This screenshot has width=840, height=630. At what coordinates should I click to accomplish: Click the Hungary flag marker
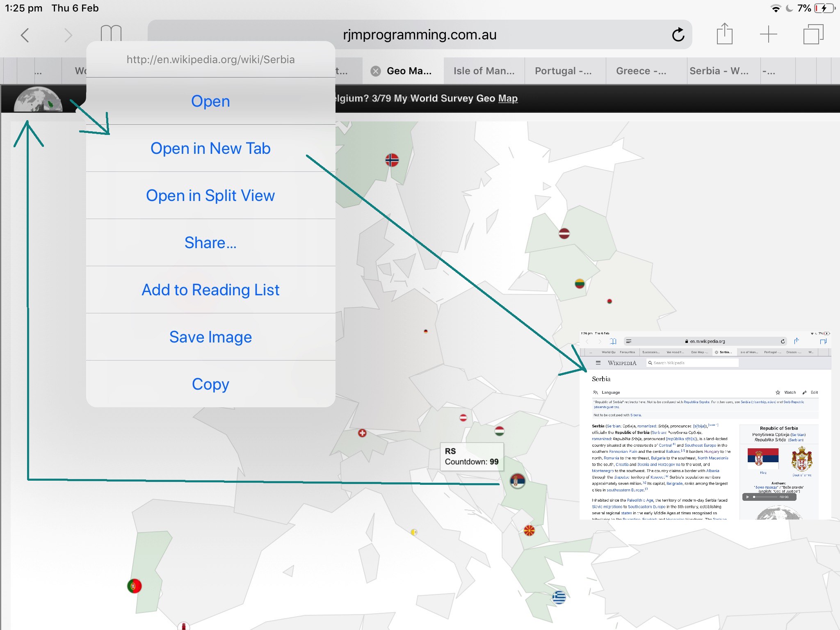point(499,431)
